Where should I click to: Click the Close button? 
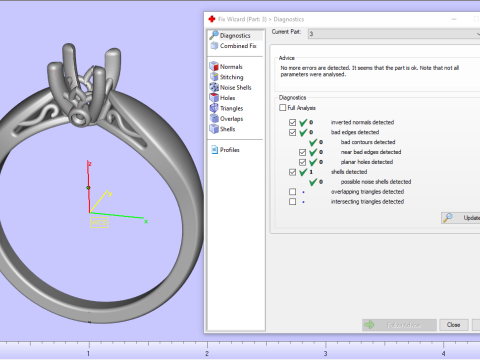[453, 325]
